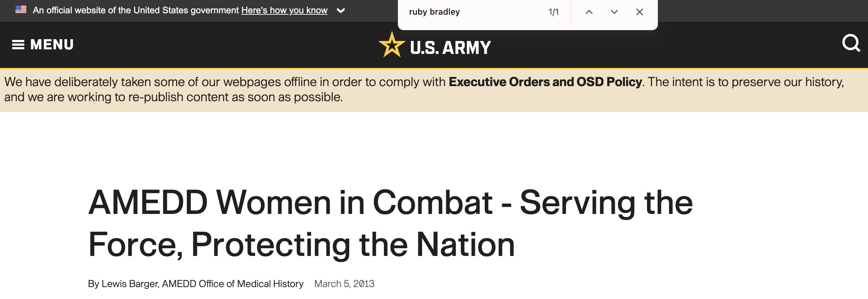
Task: Click the article headline text
Action: (391, 223)
